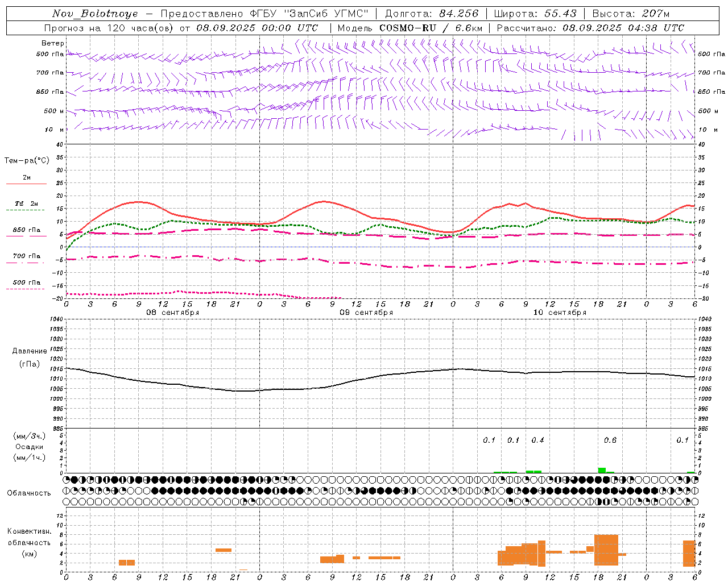728x582 pixels.
Task: Click the Ветер panel label
Action: pyautogui.click(x=53, y=43)
